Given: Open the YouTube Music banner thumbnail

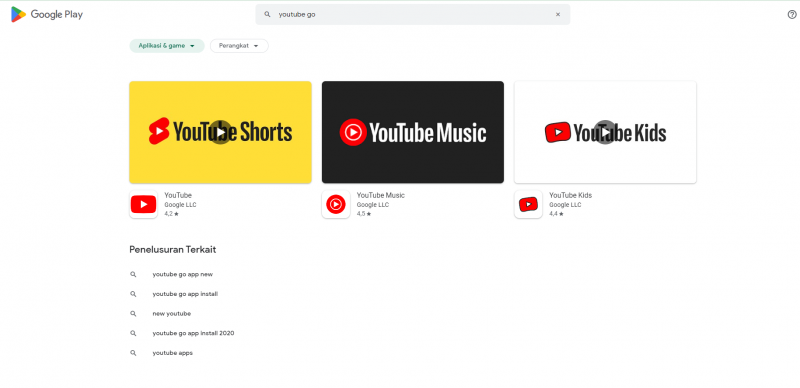Looking at the screenshot, I should tap(413, 132).
